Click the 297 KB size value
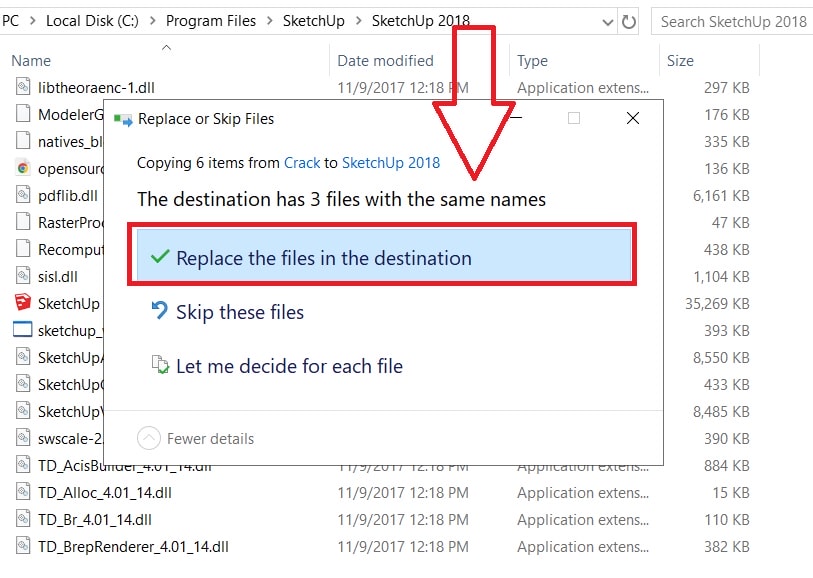Screen dimensions: 813x578 (726, 88)
